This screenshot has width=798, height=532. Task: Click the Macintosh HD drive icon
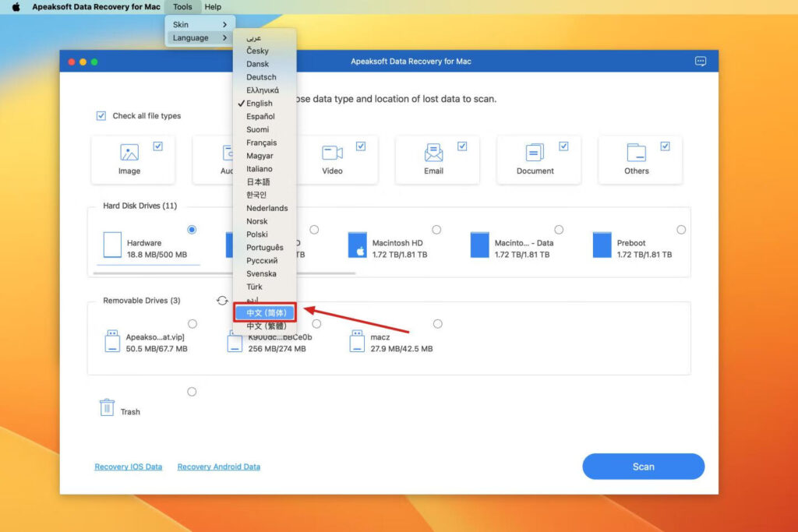[358, 245]
